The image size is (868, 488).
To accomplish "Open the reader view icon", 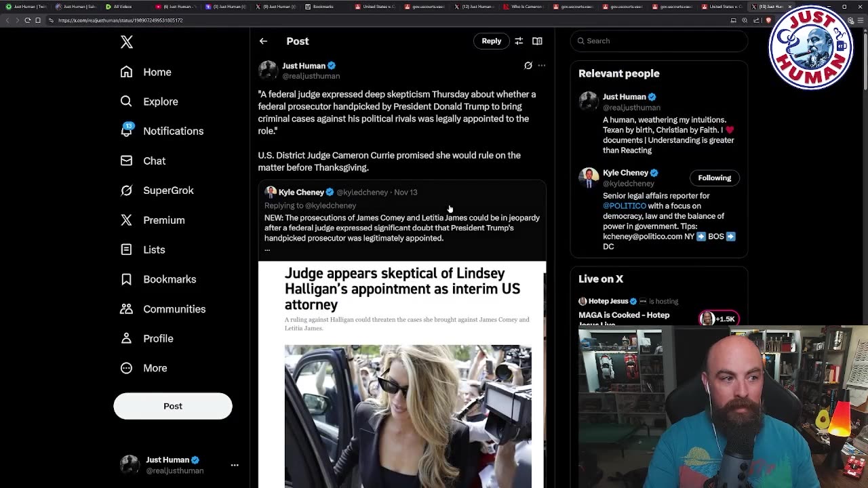I will point(537,41).
